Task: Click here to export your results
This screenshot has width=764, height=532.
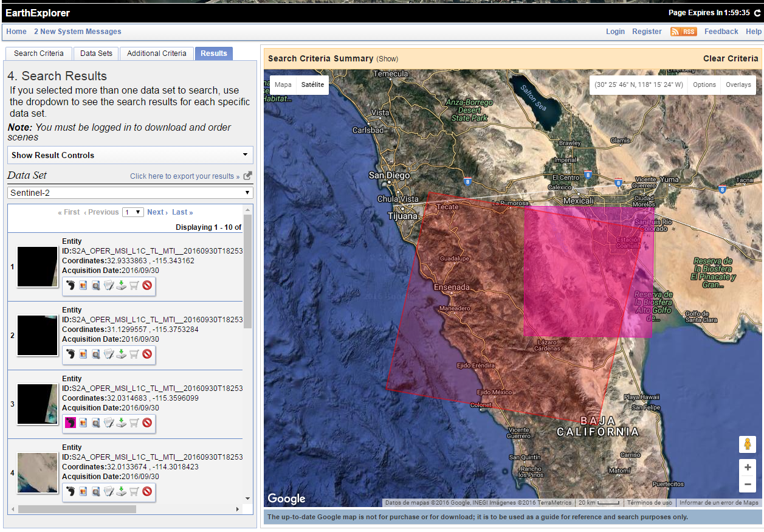Action: point(185,176)
